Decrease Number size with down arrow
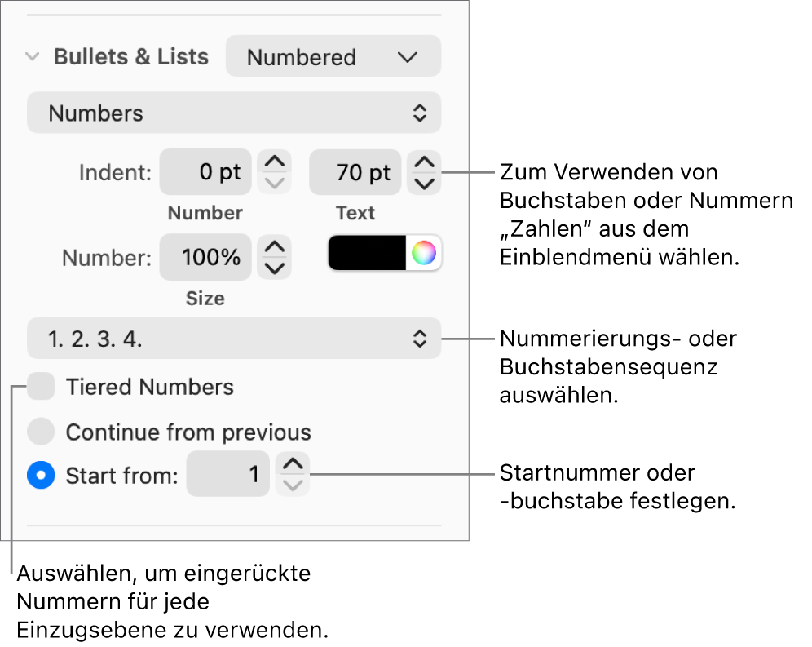Viewport: 812px width, 647px height. (275, 268)
